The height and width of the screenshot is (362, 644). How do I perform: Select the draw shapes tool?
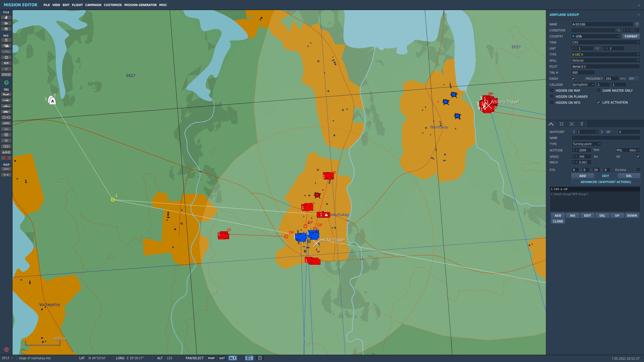pos(6,152)
